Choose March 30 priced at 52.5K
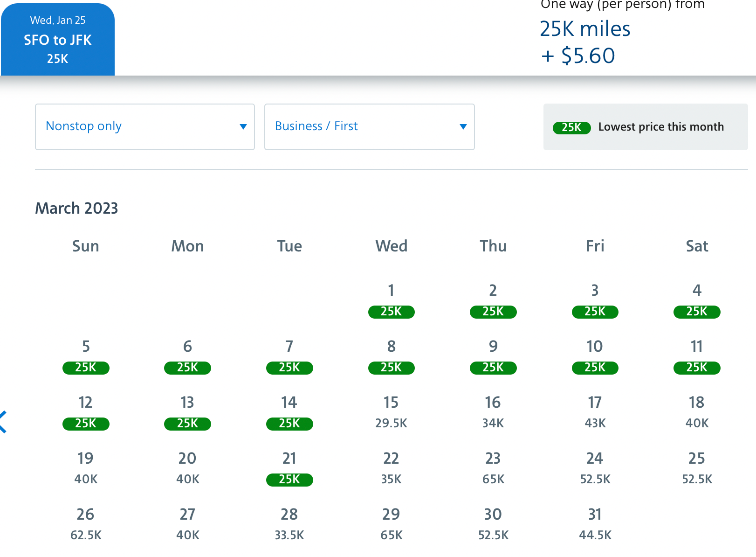Viewport: 756px width, 557px height. 493,525
